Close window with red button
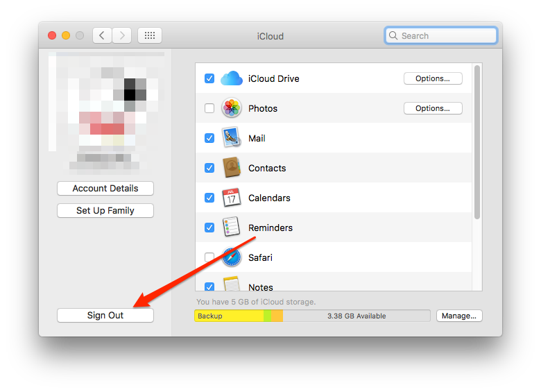The width and height of the screenshot is (541, 392). [x=52, y=35]
